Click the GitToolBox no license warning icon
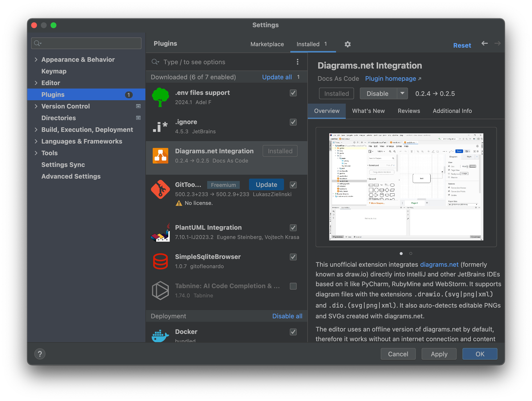The width and height of the screenshot is (532, 401). pyautogui.click(x=179, y=203)
